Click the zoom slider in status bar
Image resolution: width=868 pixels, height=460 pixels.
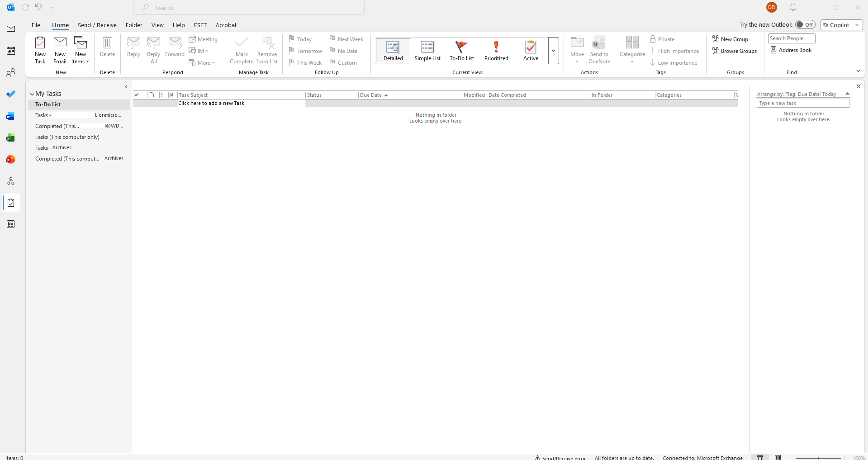click(818, 458)
